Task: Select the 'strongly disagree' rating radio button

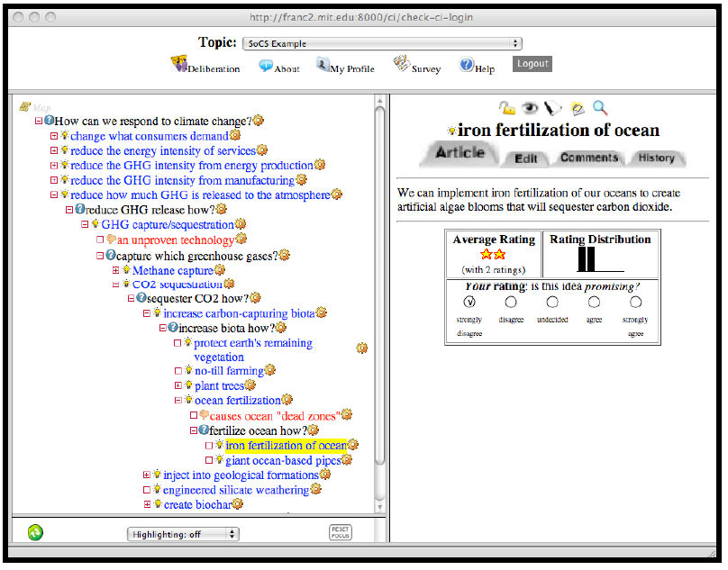Action: (469, 303)
